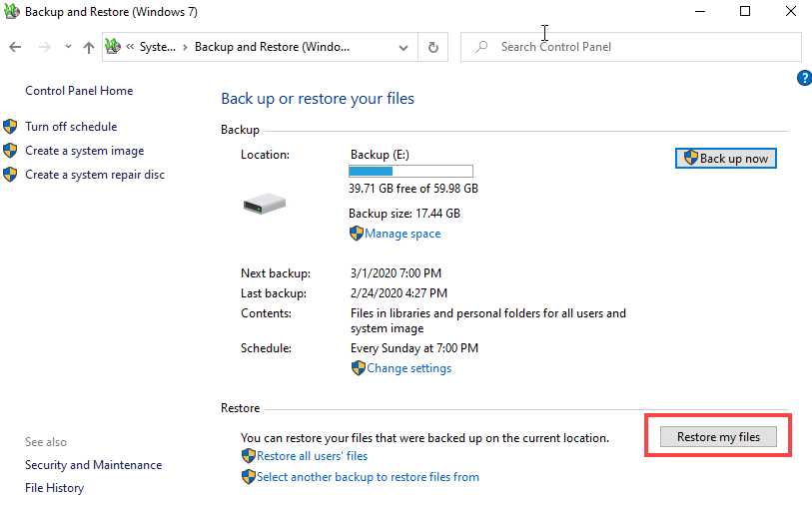The height and width of the screenshot is (509, 812).
Task: Open the blue Help question mark icon
Action: click(804, 78)
